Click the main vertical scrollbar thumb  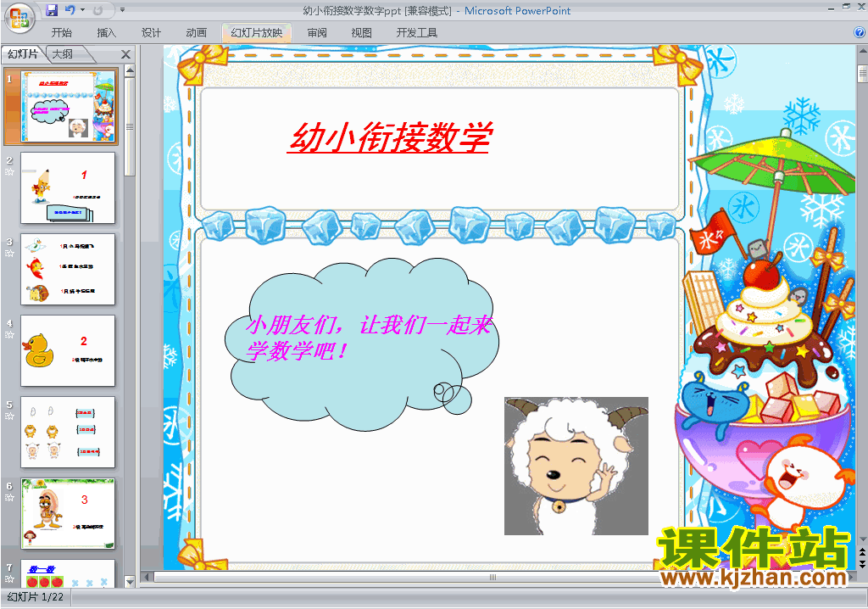[x=862, y=75]
